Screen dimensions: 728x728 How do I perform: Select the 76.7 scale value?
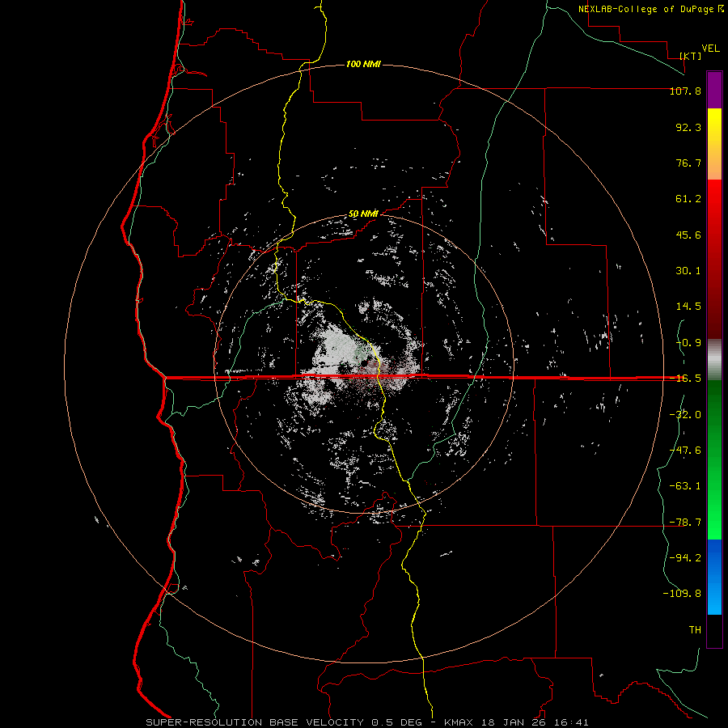pyautogui.click(x=688, y=163)
